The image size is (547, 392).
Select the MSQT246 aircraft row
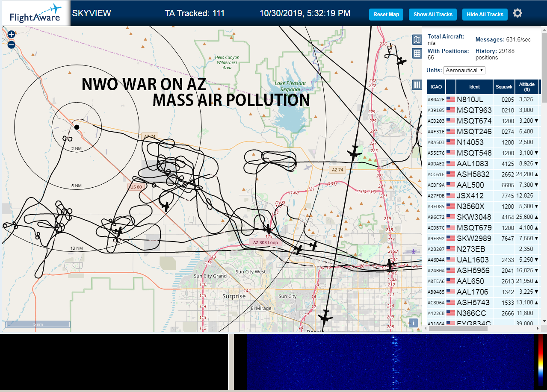point(483,131)
